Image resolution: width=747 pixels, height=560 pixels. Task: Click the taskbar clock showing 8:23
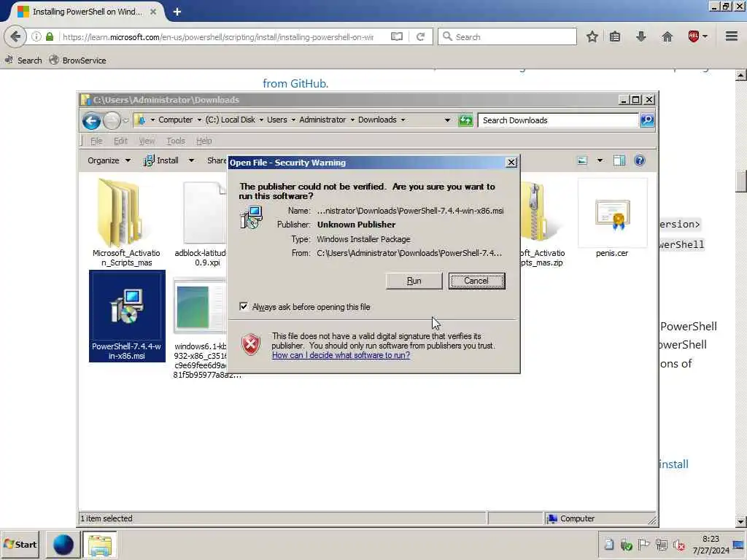point(711,544)
